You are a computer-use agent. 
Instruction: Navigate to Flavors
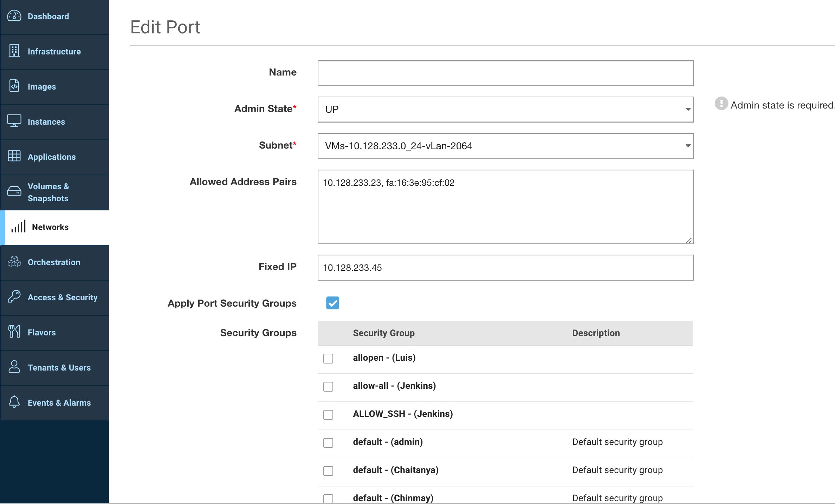tap(55, 333)
